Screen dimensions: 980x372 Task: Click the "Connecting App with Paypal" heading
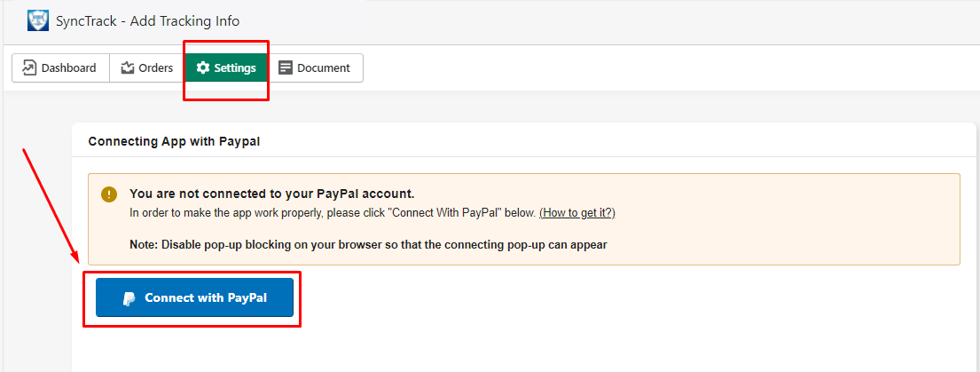[174, 141]
